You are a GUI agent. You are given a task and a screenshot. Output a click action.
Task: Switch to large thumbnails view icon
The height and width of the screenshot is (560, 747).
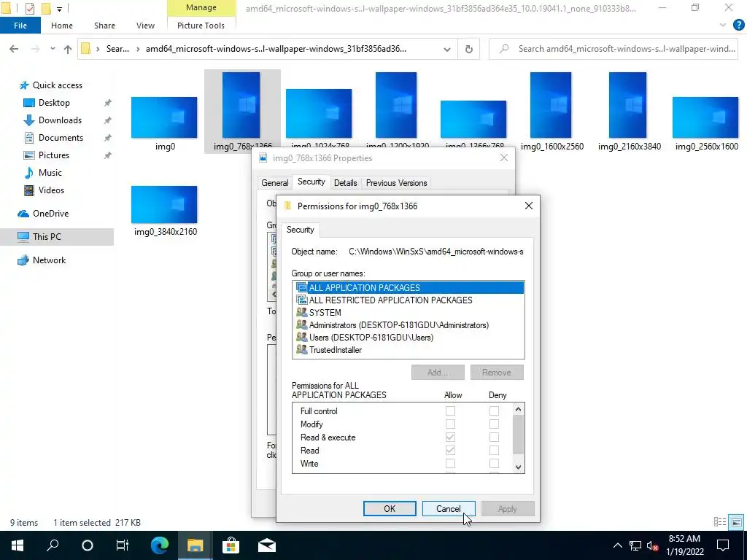(x=737, y=522)
